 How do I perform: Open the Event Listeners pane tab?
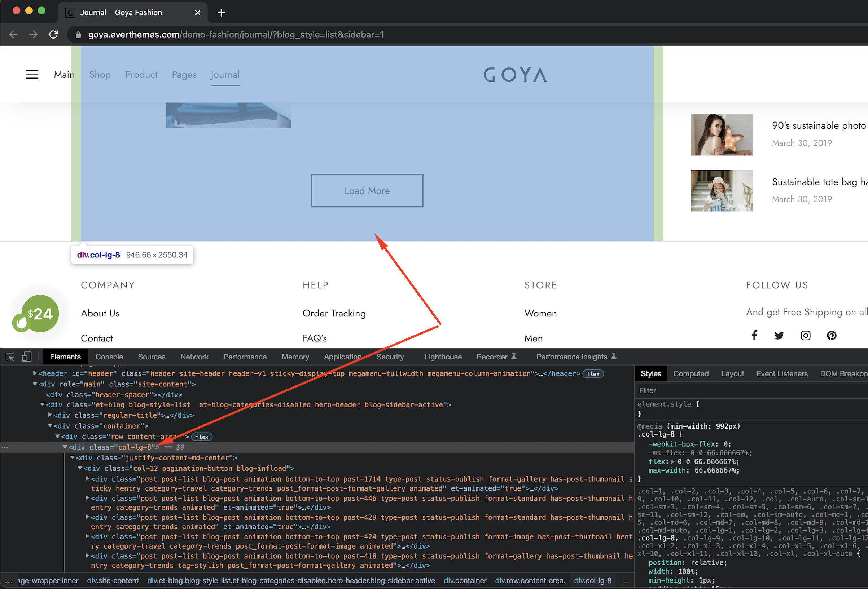coord(782,374)
